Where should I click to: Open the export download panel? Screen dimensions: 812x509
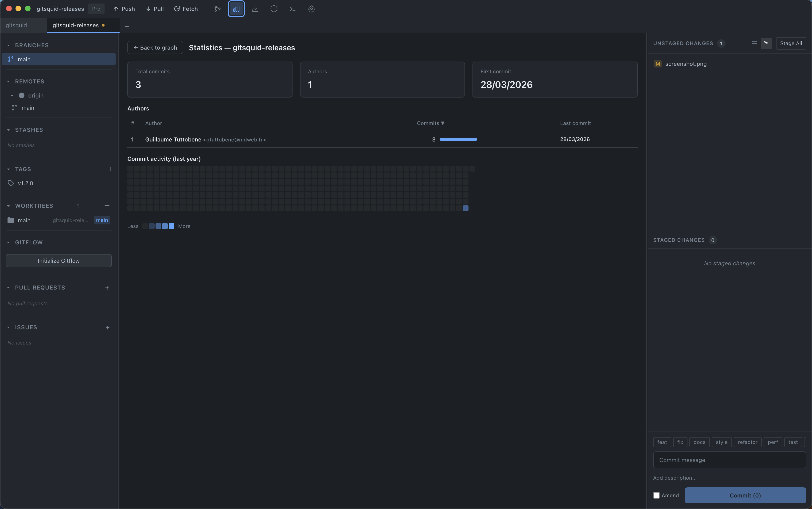click(255, 9)
